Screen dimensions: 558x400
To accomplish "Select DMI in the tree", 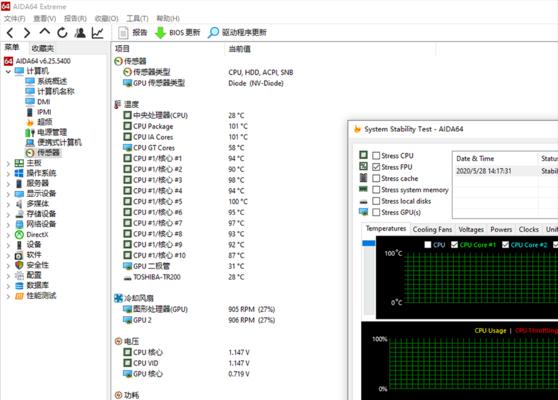I will (x=44, y=102).
